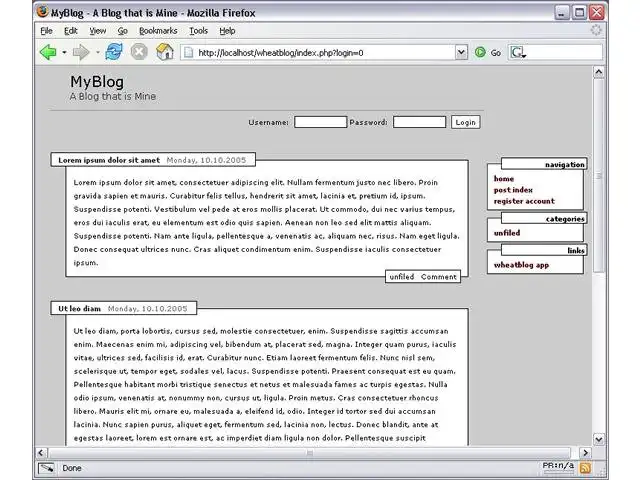Open the Bookmarks menu
The image size is (640, 480).
[158, 31]
